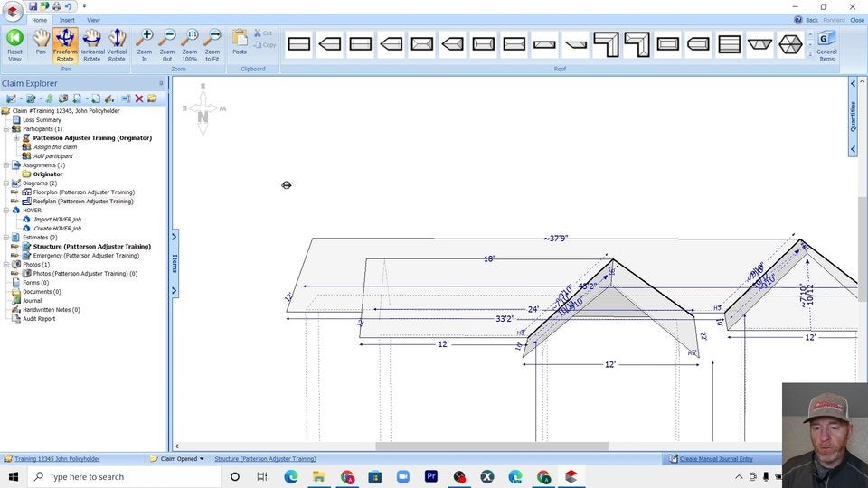Screen dimensions: 868x488
Task: Click the horizontal scrollbar under the diagram
Action: (492, 446)
